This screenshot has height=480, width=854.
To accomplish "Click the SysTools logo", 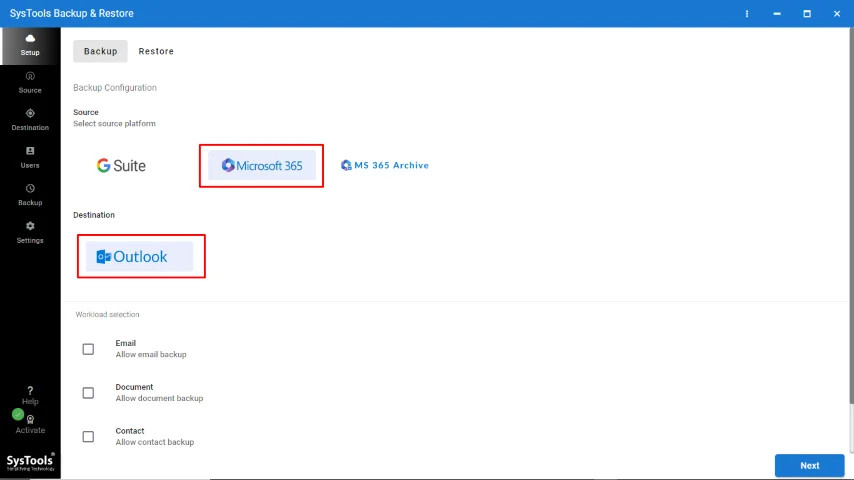I will (x=30, y=461).
